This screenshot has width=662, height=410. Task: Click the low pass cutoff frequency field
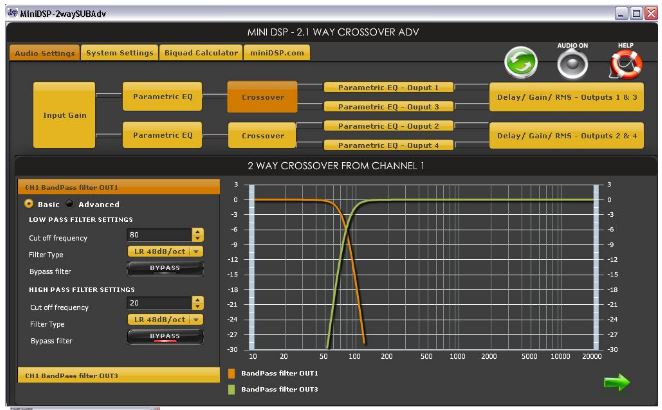point(160,235)
